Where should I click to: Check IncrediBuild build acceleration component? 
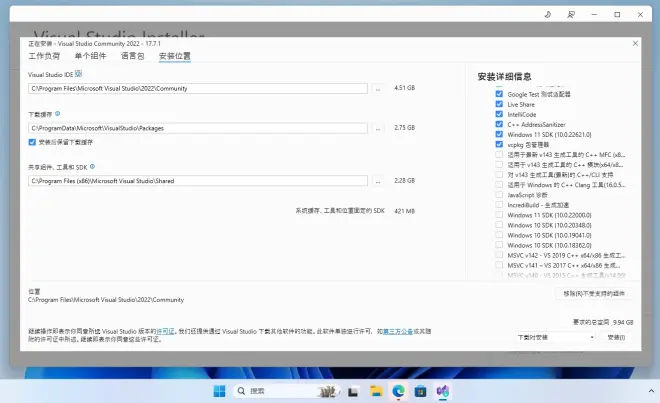[x=499, y=205]
